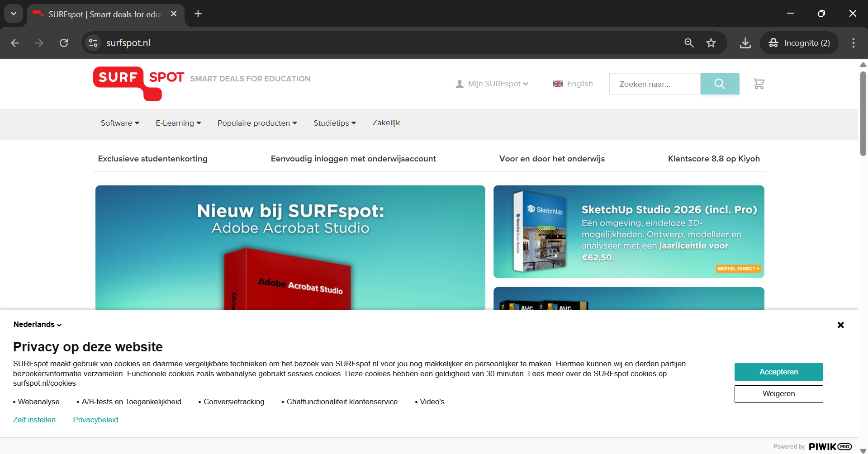Open the Populaire producten menu

257,123
